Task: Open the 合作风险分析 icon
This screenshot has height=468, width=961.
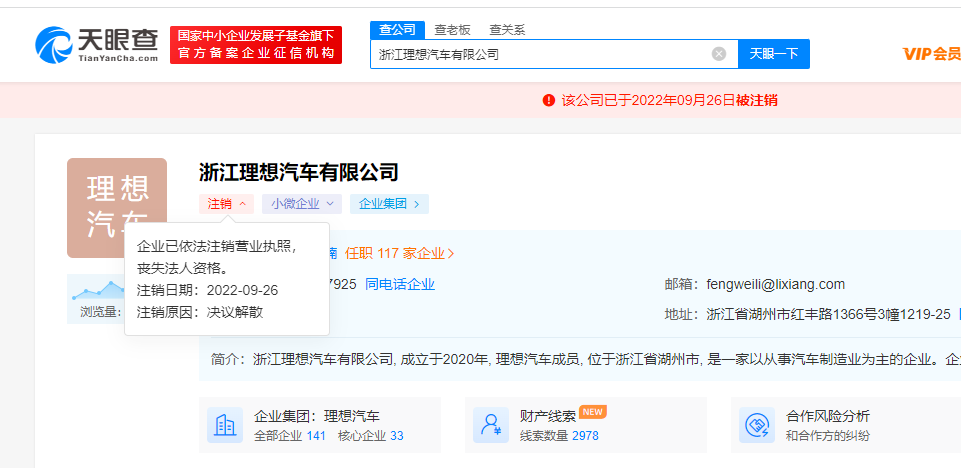Action: pyautogui.click(x=757, y=425)
